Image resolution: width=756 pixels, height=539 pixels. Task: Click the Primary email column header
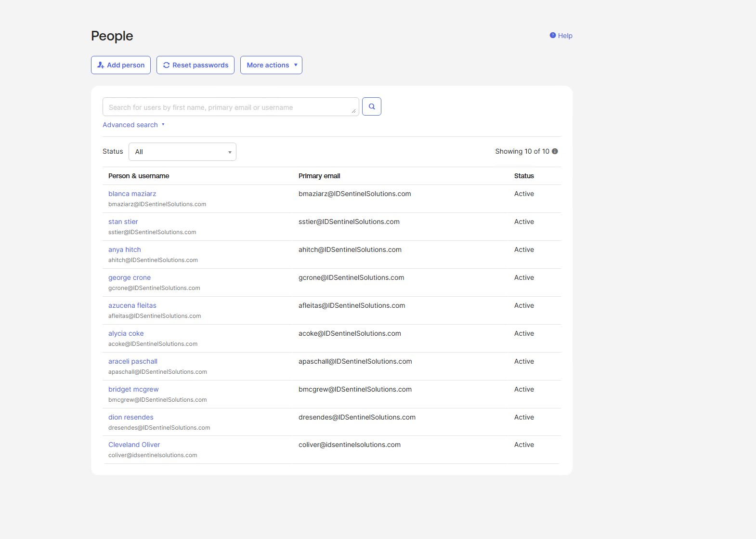[x=319, y=176]
